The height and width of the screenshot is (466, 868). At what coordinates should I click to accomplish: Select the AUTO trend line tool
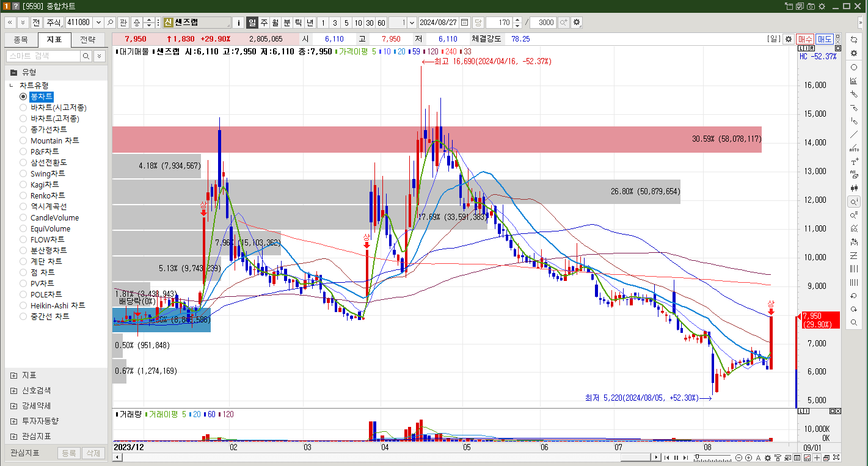pyautogui.click(x=854, y=148)
